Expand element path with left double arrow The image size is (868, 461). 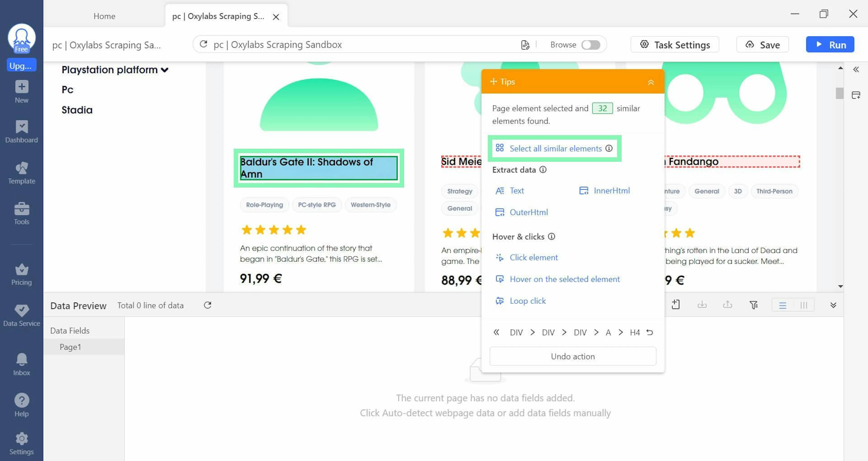point(496,332)
